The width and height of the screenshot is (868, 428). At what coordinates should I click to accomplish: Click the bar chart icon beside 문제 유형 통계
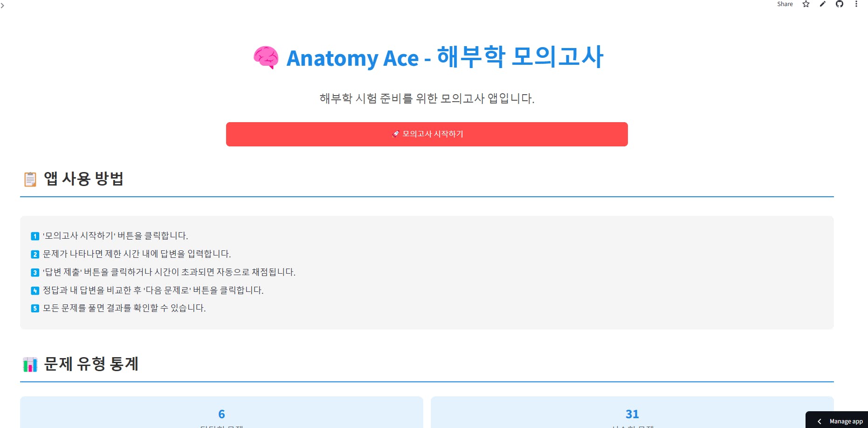[30, 365]
